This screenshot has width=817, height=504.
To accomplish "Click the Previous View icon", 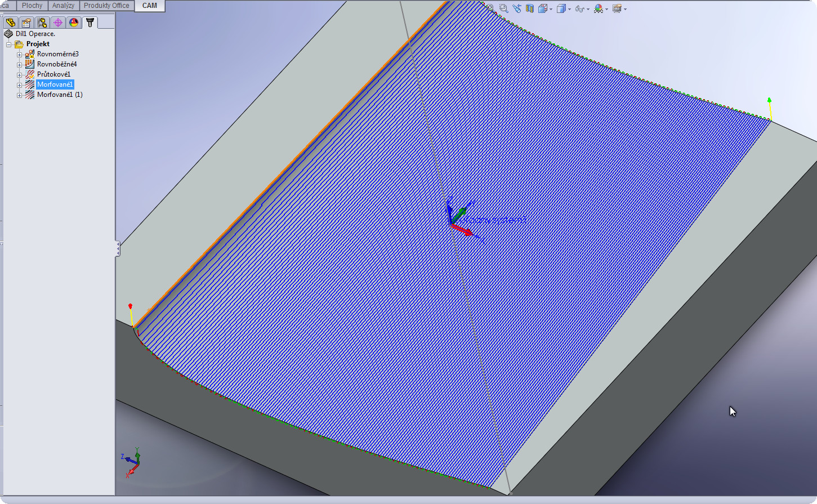I will click(x=516, y=8).
